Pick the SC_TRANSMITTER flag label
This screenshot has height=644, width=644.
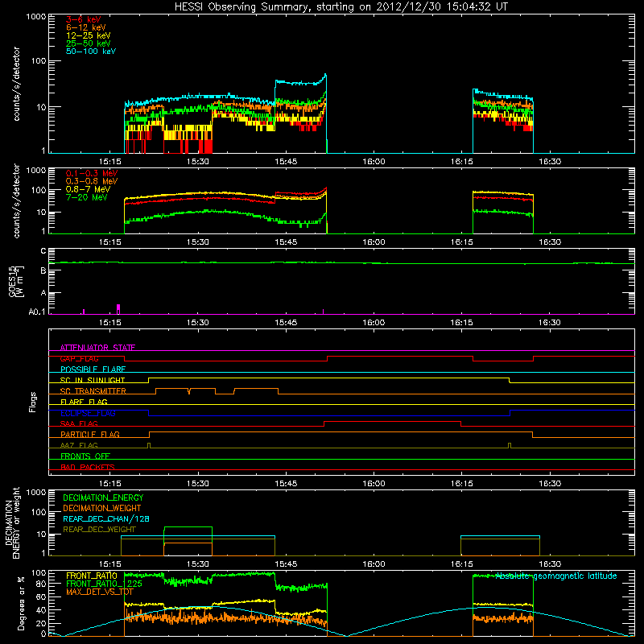coord(93,391)
